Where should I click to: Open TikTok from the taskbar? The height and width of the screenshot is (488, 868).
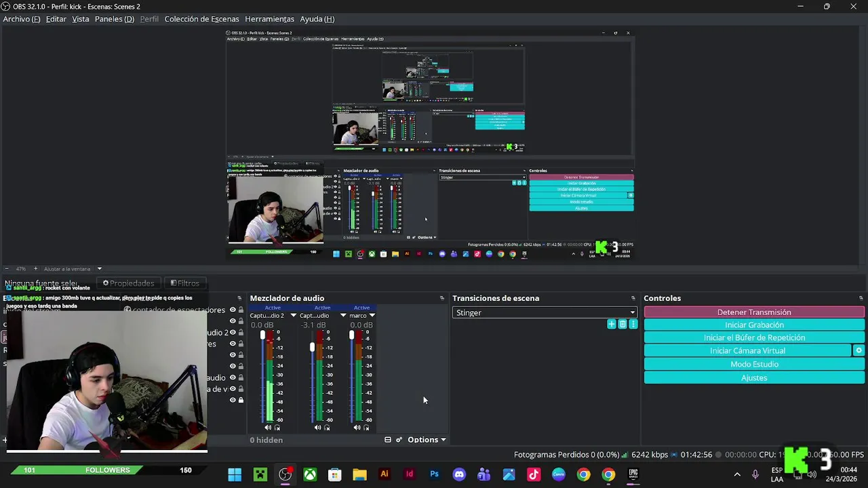click(534, 474)
